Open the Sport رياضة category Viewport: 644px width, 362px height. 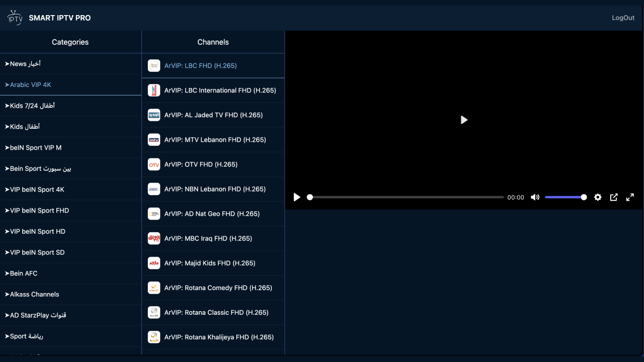click(x=71, y=336)
